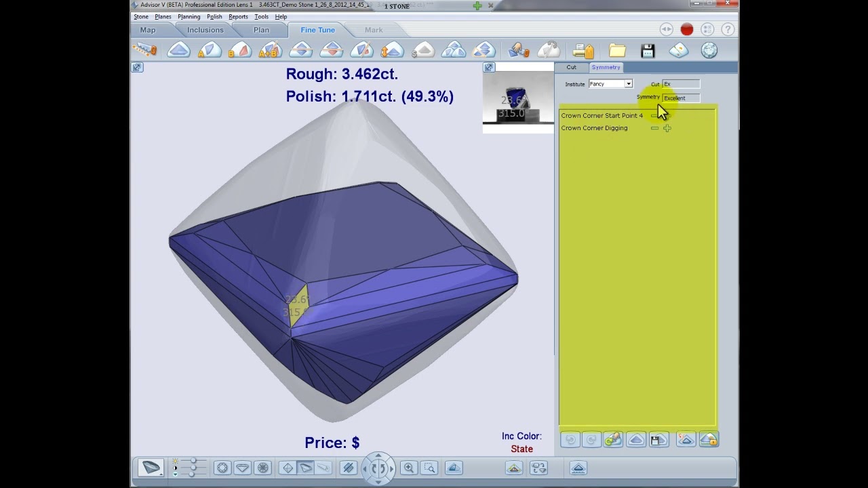Click the diamond with orange arrows icon
Image resolution: width=868 pixels, height=488 pixels.
tap(393, 49)
